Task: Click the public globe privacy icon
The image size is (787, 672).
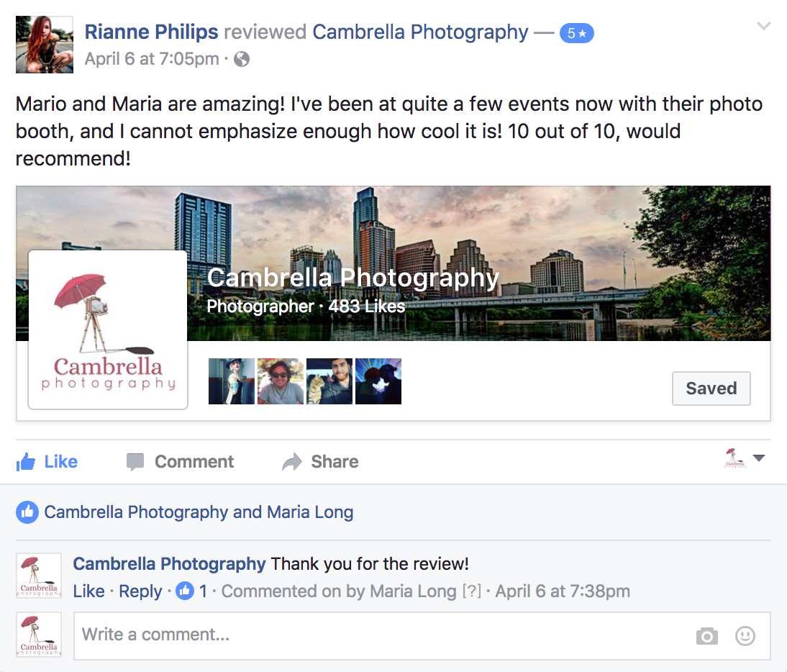Action: pos(242,59)
